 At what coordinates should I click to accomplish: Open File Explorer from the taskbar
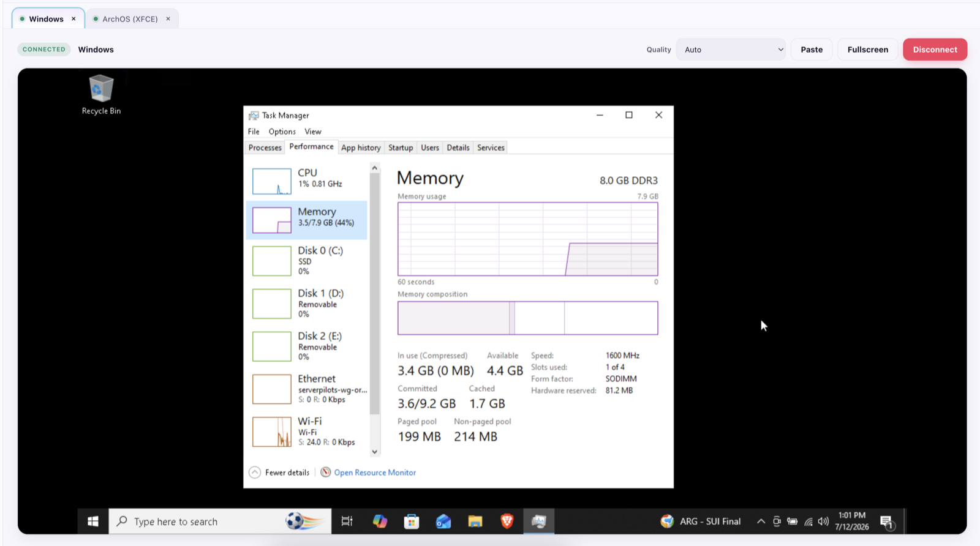pos(475,522)
